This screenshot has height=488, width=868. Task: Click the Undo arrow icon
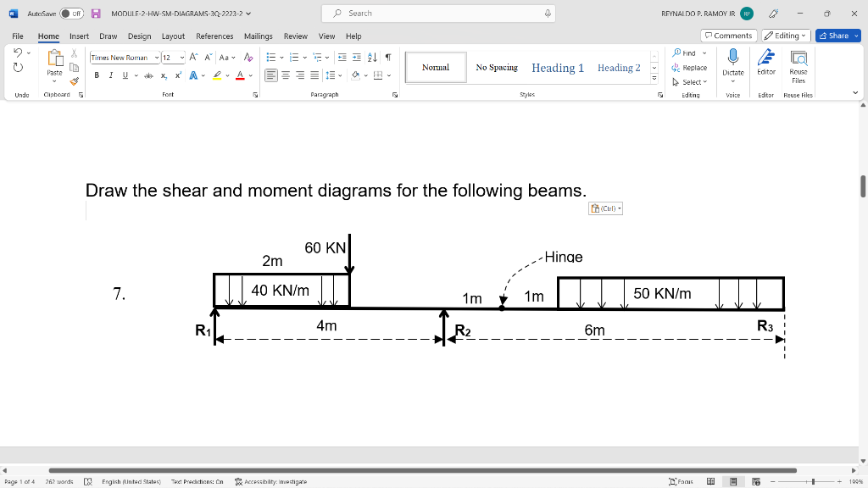pos(18,53)
